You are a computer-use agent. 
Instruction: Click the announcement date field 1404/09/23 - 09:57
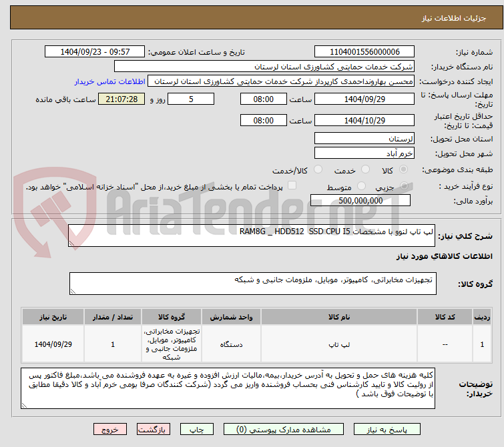click(x=95, y=52)
